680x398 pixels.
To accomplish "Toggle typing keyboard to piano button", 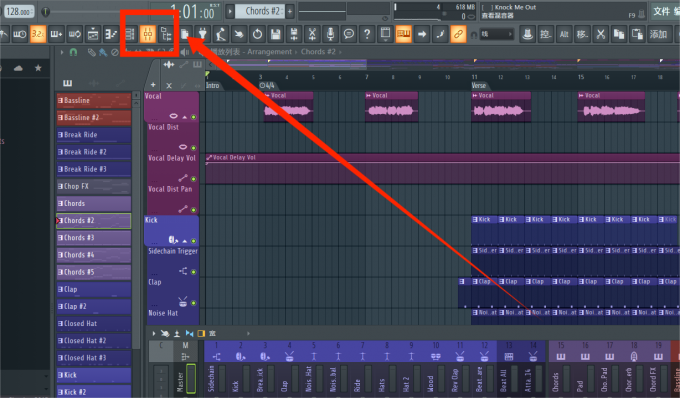I will (403, 34).
